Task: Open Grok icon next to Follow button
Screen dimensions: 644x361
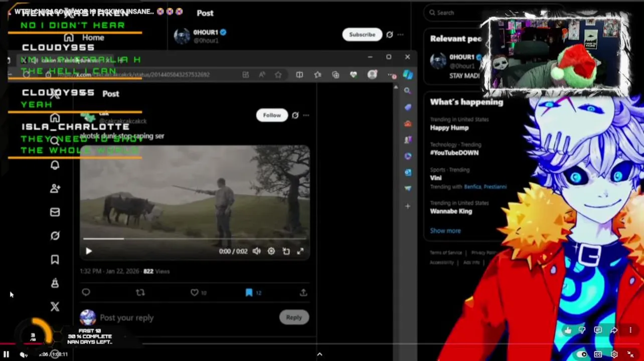Action: (x=295, y=115)
